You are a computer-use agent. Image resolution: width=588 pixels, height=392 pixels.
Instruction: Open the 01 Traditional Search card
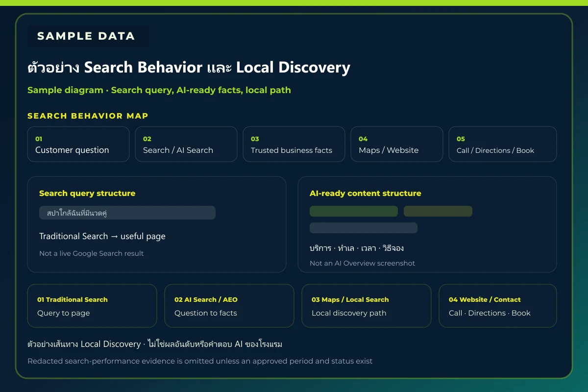[x=92, y=306]
